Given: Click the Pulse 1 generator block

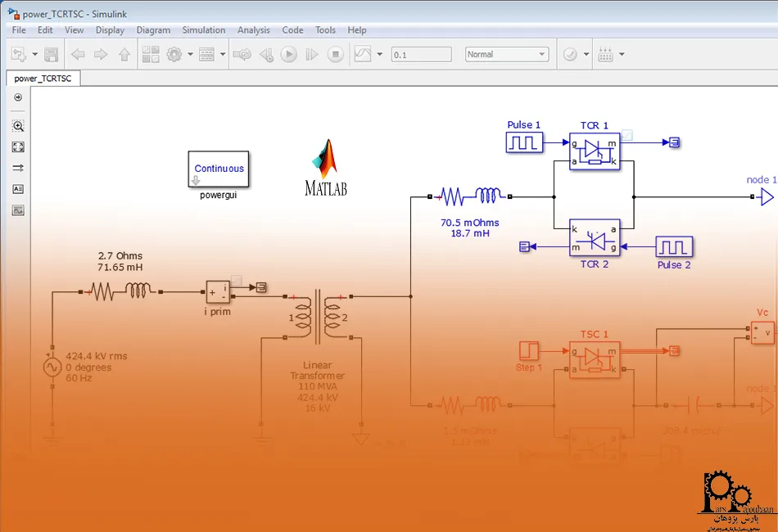Looking at the screenshot, I should [x=523, y=142].
